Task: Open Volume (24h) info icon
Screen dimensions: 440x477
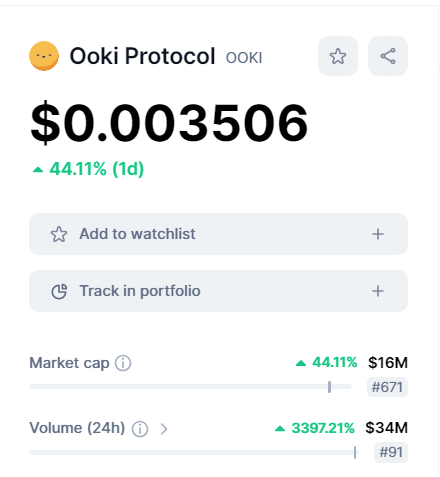Action: [140, 429]
